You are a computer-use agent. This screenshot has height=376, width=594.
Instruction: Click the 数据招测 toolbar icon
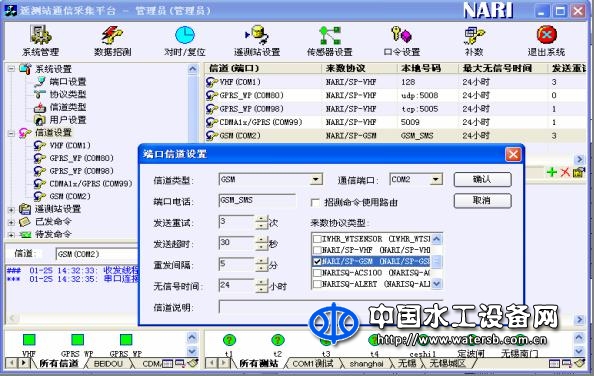tap(113, 40)
